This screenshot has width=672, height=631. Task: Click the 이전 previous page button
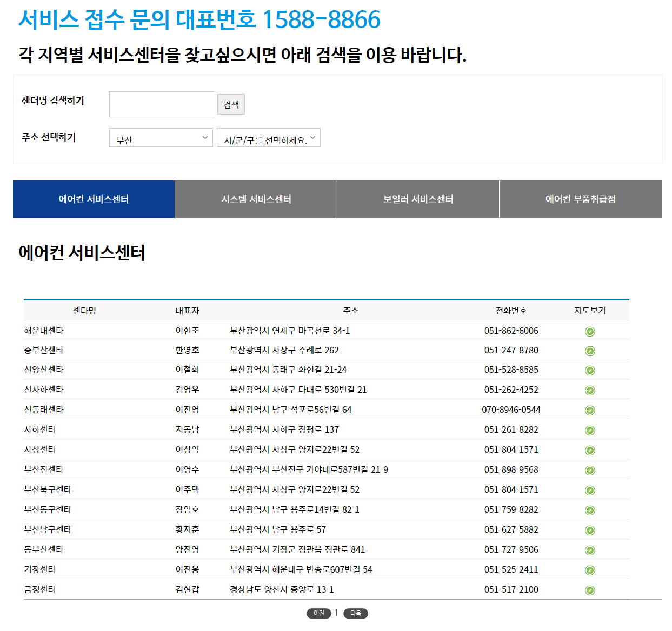[319, 613]
